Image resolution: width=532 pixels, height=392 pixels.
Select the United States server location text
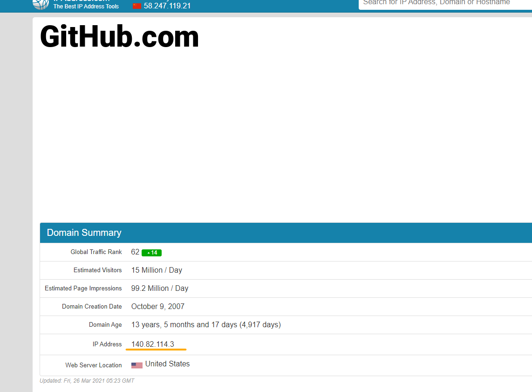tap(168, 364)
